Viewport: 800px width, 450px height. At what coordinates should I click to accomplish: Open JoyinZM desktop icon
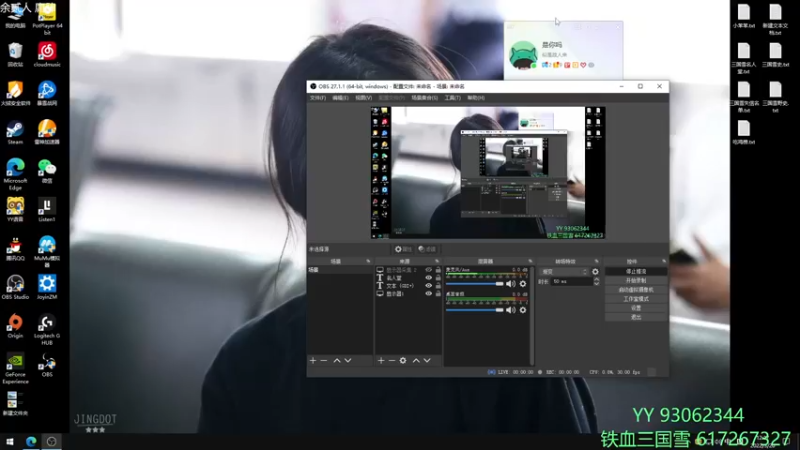pyautogui.click(x=47, y=287)
